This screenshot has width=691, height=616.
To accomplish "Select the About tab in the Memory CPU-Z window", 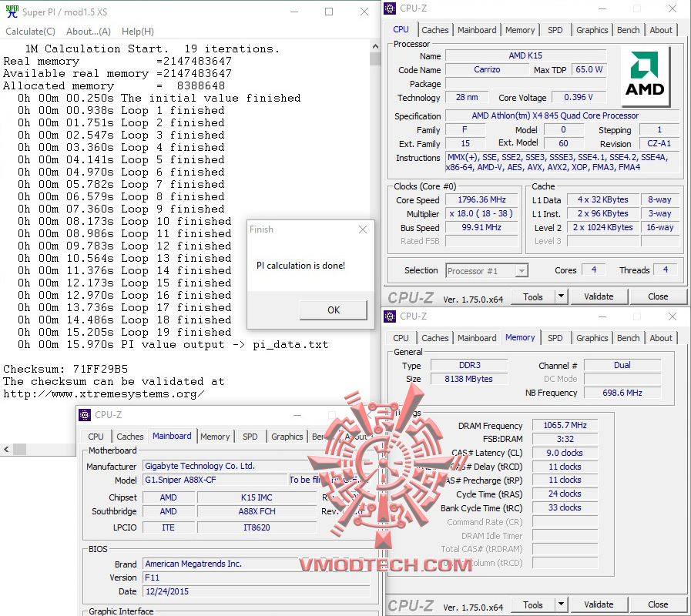I will tap(661, 338).
